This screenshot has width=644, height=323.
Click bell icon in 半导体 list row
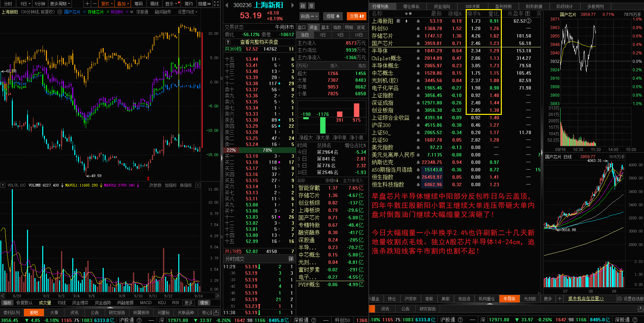pos(418,51)
